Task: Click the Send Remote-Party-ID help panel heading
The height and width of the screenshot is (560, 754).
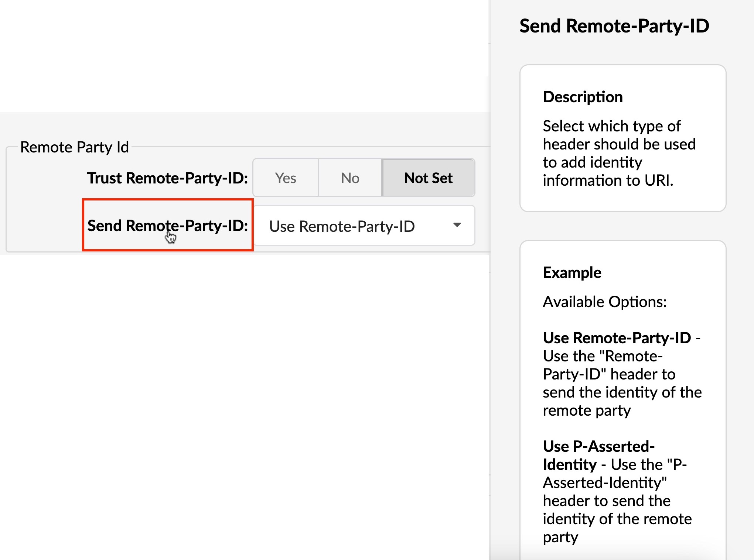Action: pos(614,26)
